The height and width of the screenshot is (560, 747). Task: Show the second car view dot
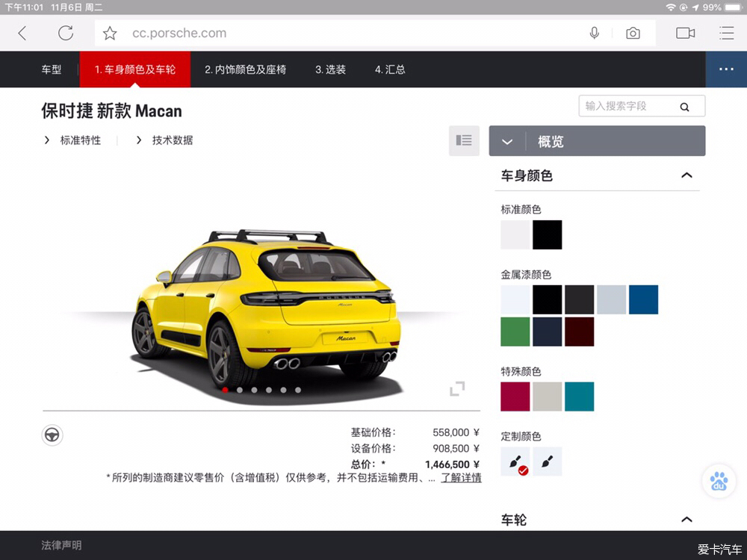pyautogui.click(x=240, y=390)
